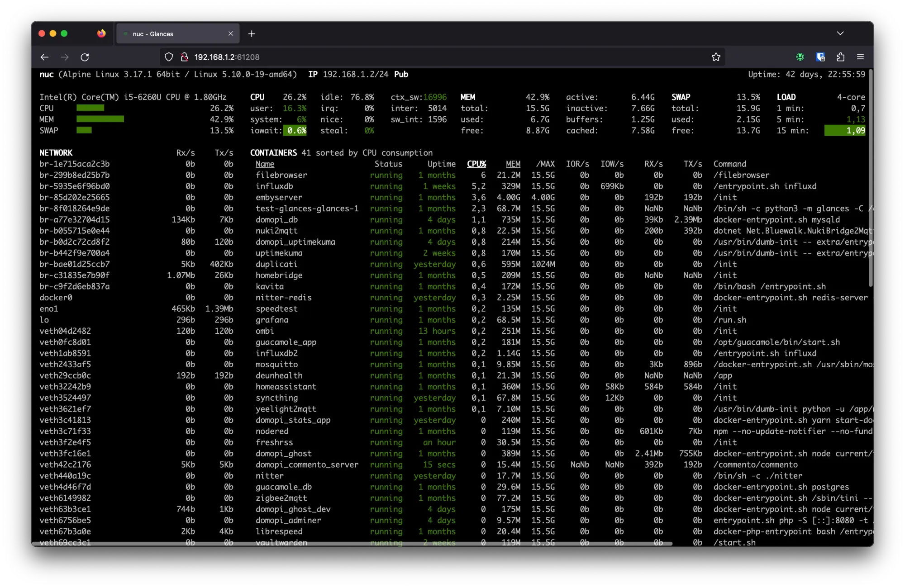Click the vertical page scrollbar
This screenshot has width=905, height=588.
coord(871,179)
